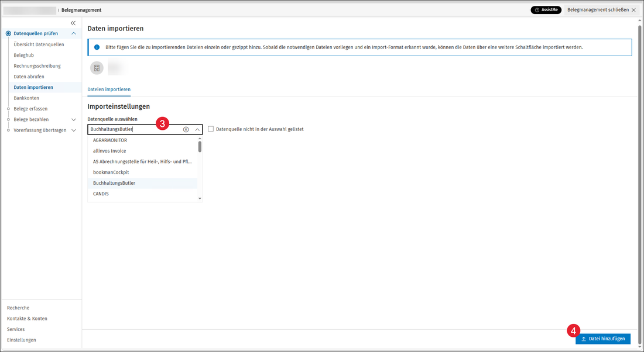Screen dimensions: 644x352
Task: Enable 'Datenquelle nicht in der Auswahl gelistet'
Action: pos(211,129)
